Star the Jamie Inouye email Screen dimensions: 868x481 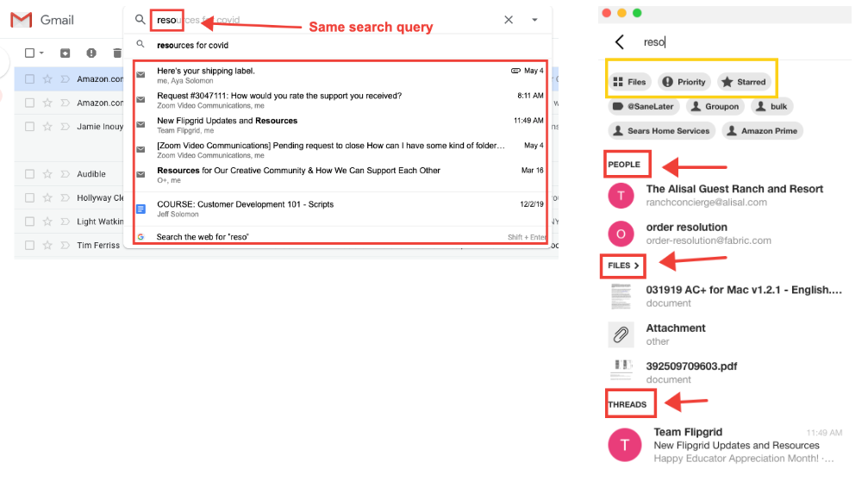click(x=47, y=127)
